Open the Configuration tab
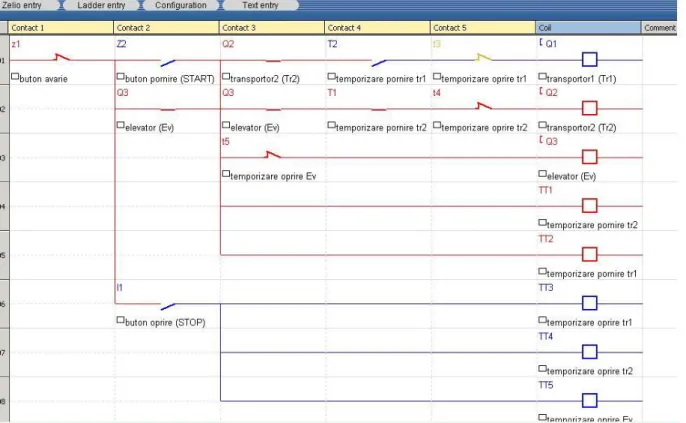Viewport: 686px width, 423px height. click(x=181, y=5)
